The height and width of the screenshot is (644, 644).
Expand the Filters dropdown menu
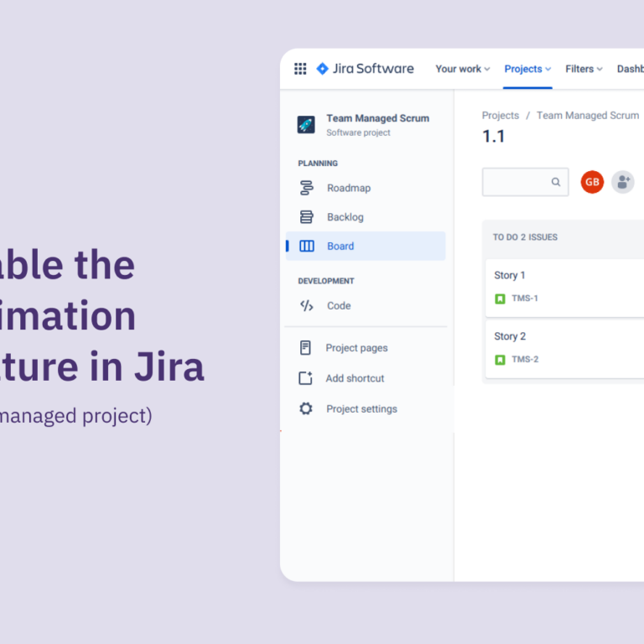tap(584, 69)
